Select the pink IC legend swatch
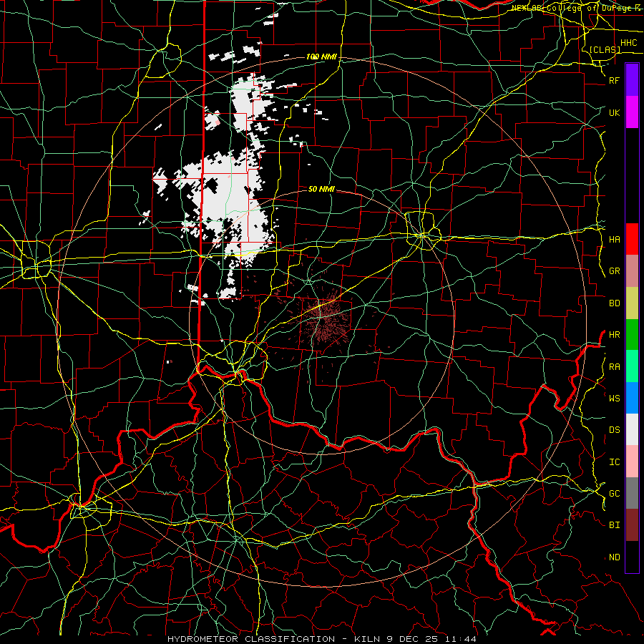The width and height of the screenshot is (644, 644). (632, 462)
